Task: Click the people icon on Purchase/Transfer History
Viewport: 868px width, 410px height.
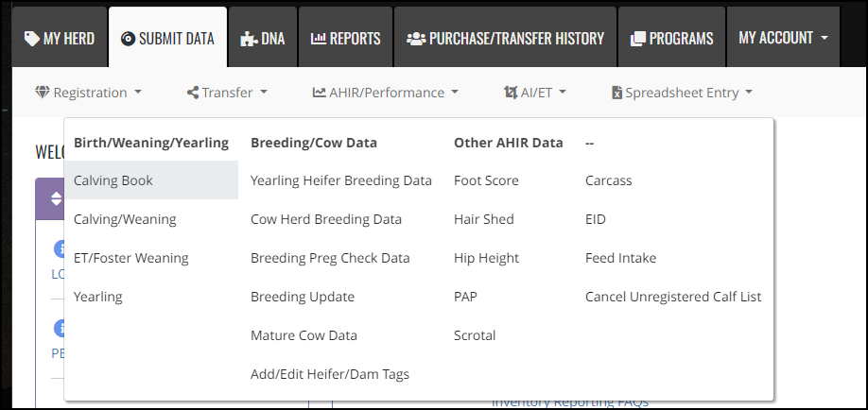Action: pyautogui.click(x=416, y=38)
